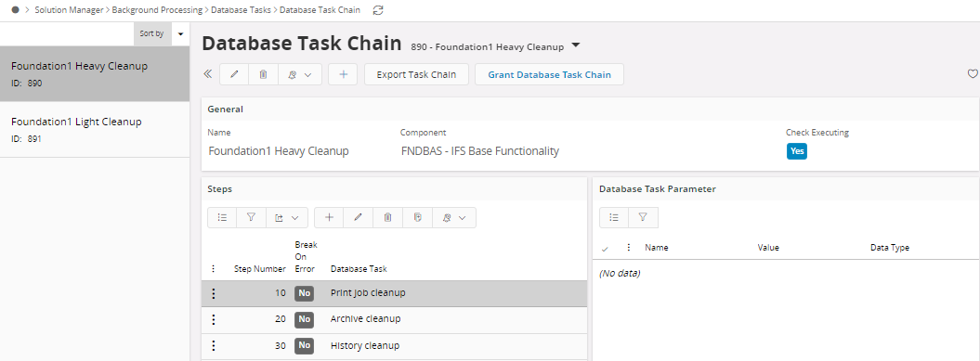Open the Steps export dropdown

(x=287, y=217)
